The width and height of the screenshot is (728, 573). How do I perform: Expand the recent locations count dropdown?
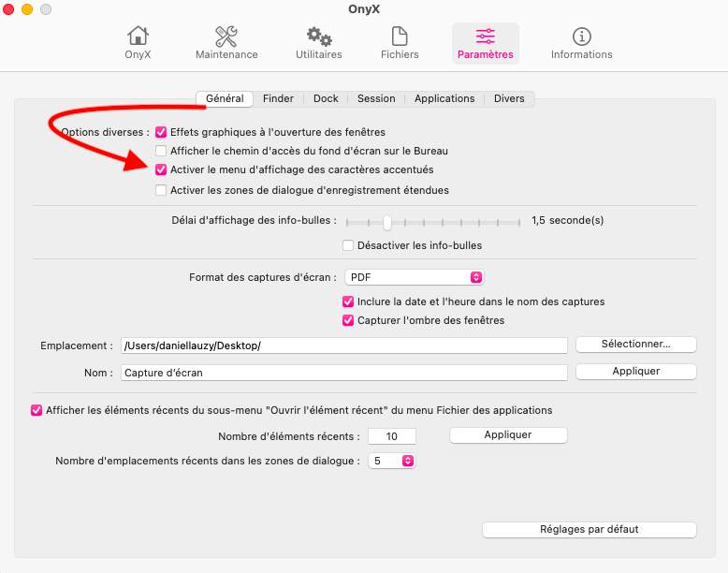392,461
